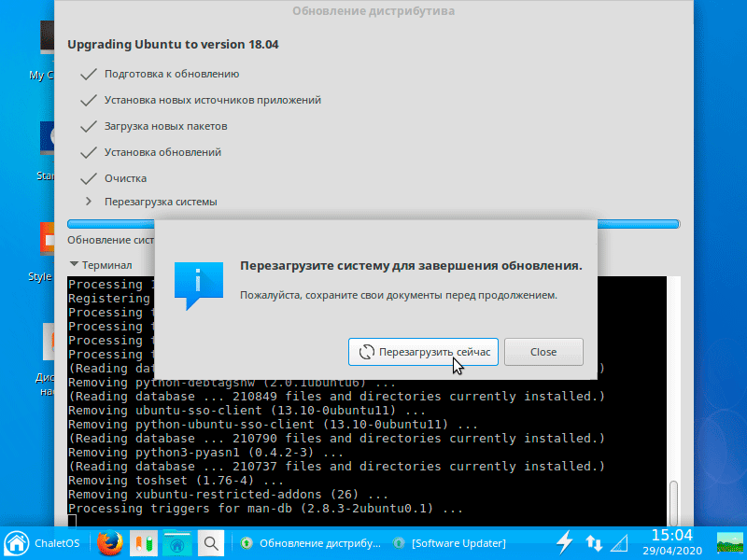Screen dimensions: 747x560
Task: Click the clock showing 15:04
Action: tap(672, 543)
